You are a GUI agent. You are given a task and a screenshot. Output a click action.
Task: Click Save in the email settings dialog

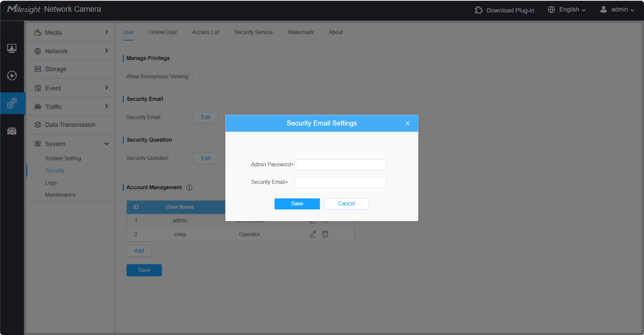[297, 204]
